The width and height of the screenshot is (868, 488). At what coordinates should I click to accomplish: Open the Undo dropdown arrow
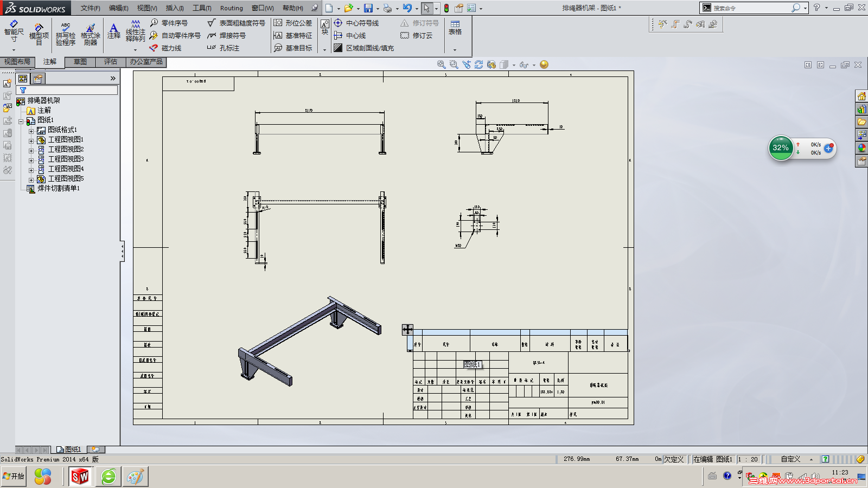(x=417, y=9)
